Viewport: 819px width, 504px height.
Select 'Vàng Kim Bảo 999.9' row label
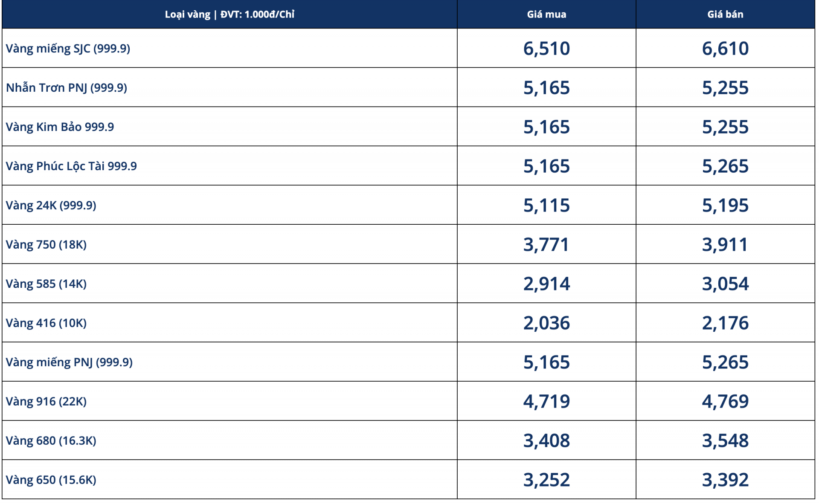(60, 127)
